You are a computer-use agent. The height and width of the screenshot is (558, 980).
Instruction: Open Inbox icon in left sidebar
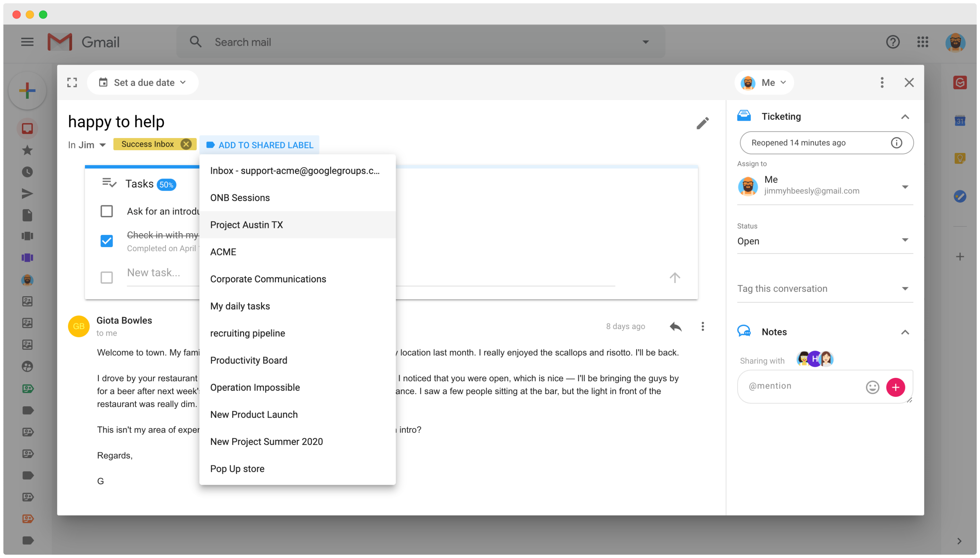27,128
